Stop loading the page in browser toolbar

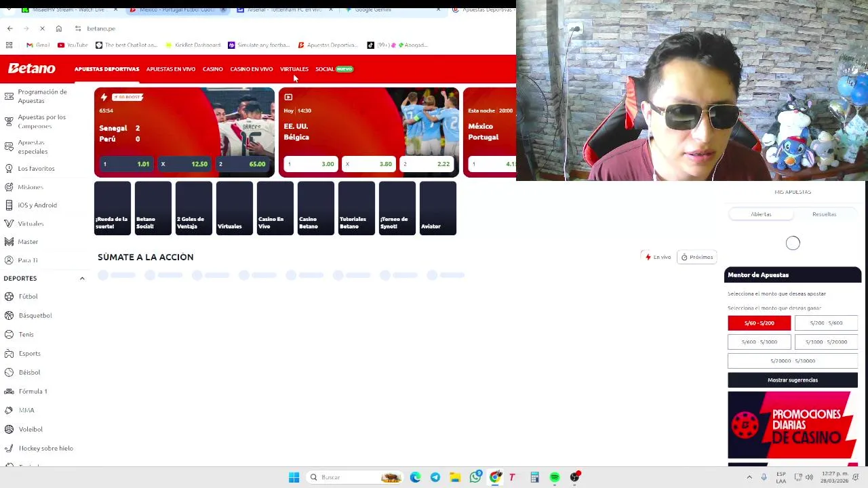pyautogui.click(x=42, y=28)
